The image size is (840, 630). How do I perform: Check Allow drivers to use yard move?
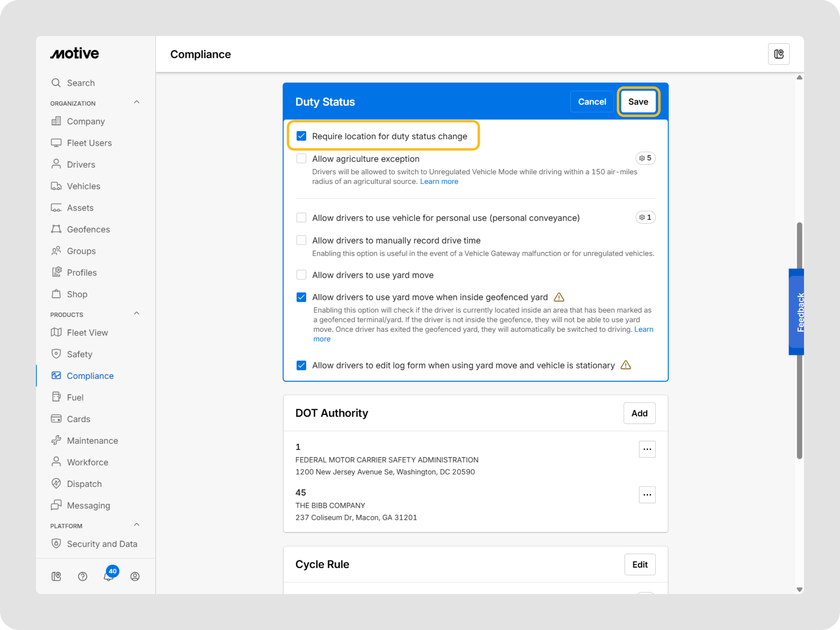click(x=301, y=274)
